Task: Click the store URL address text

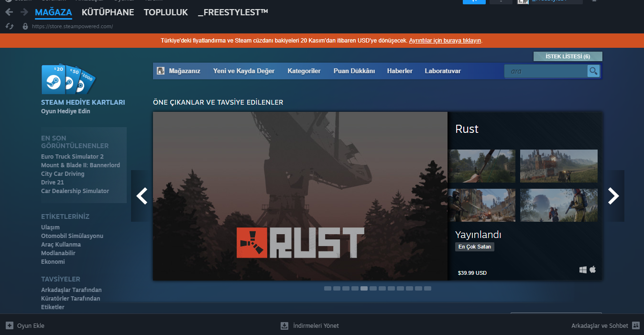Action: click(72, 26)
